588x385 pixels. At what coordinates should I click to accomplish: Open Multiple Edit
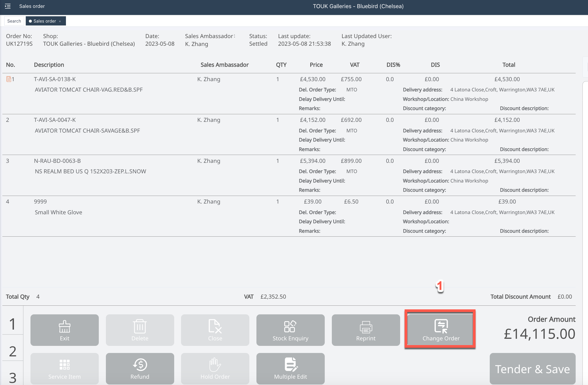(290, 368)
